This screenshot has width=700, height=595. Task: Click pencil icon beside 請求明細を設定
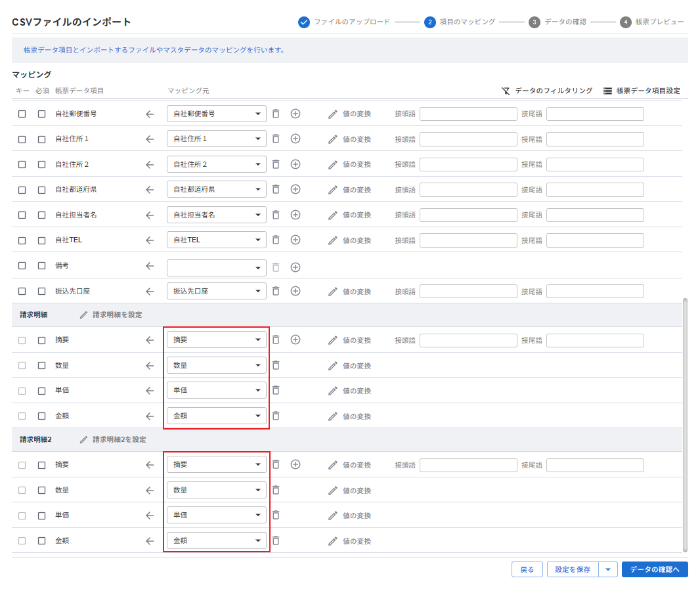[83, 315]
